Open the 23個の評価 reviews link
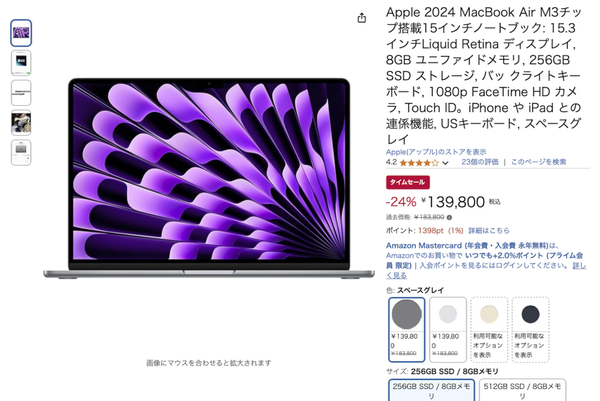Screen dimensions: 600x401 tap(480, 162)
